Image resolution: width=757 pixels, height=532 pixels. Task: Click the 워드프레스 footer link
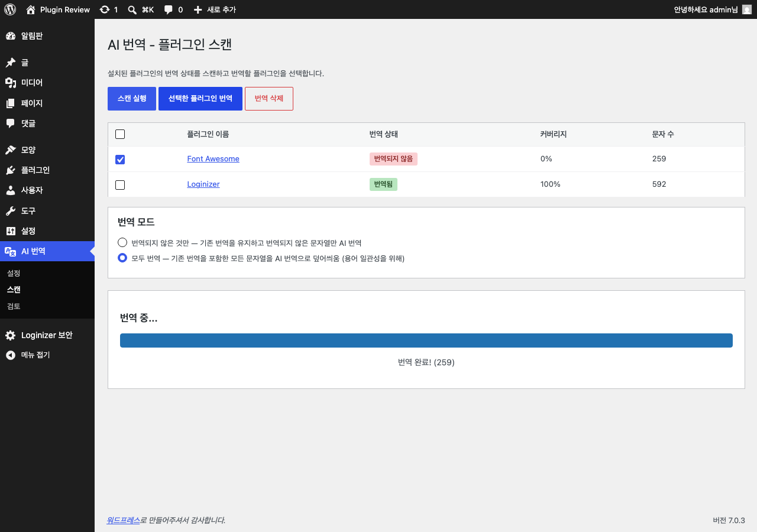tap(123, 520)
